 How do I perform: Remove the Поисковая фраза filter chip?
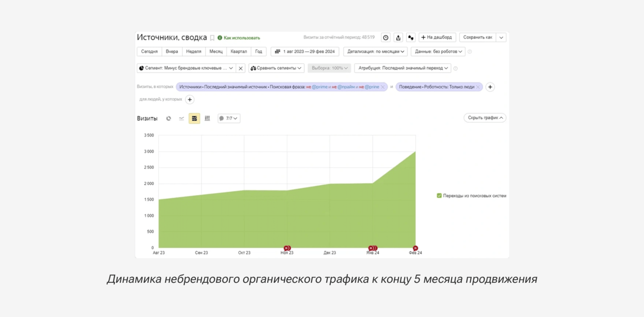383,87
